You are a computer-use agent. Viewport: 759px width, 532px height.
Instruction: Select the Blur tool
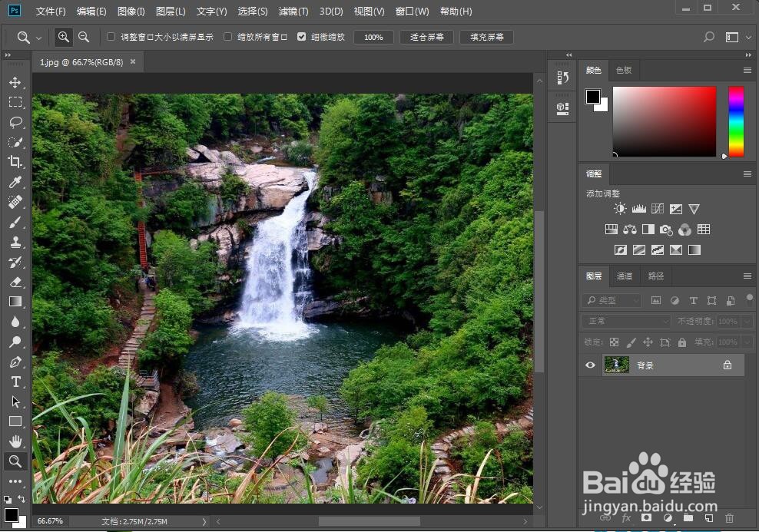15,322
